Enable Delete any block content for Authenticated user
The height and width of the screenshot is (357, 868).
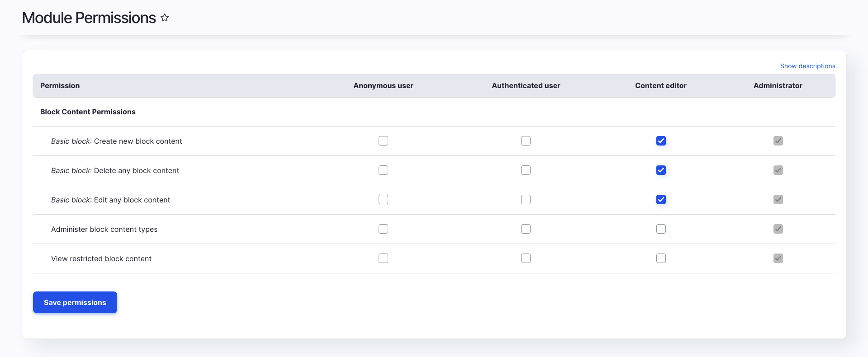pyautogui.click(x=526, y=170)
